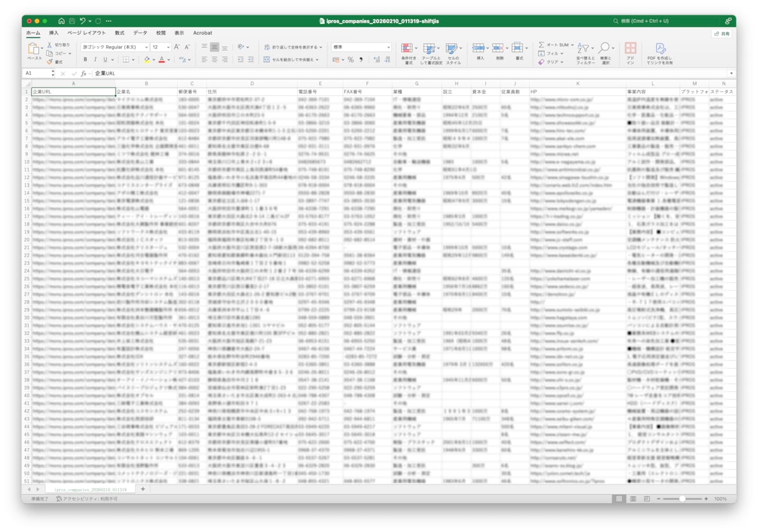Toggle italic formatting
Screen dimensions: 758x532
(x=95, y=60)
